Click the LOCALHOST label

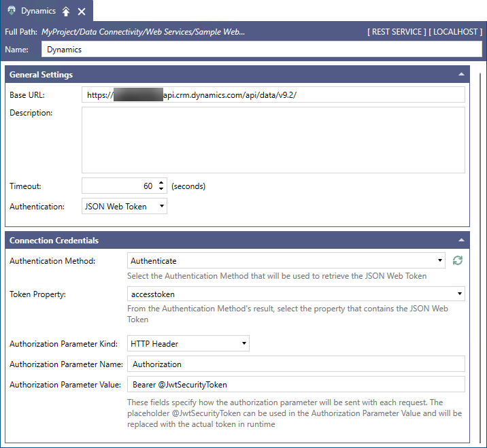click(x=455, y=32)
